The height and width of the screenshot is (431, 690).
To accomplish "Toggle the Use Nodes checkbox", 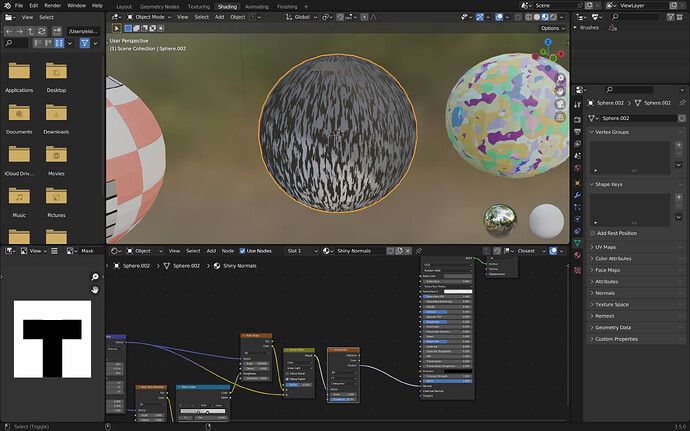I will 242,250.
